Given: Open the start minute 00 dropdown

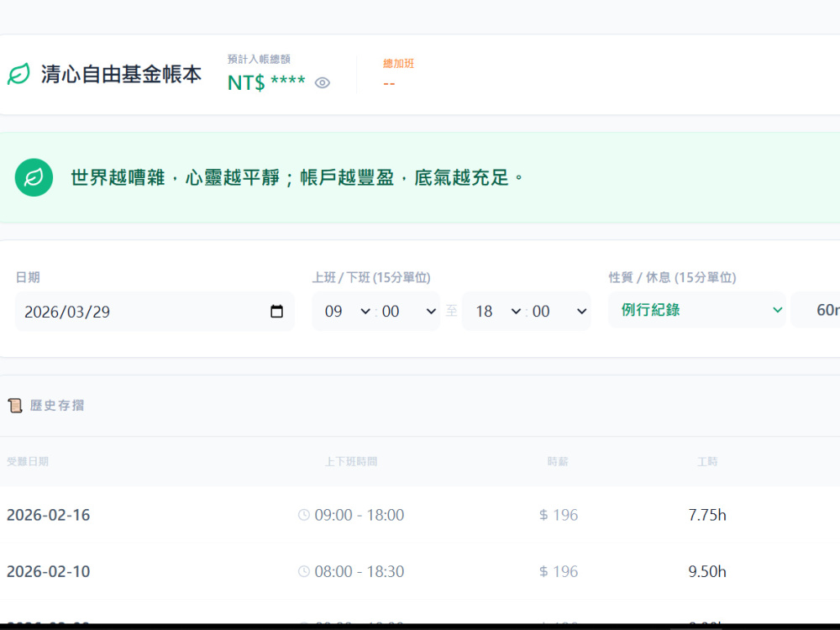Looking at the screenshot, I should click(409, 312).
